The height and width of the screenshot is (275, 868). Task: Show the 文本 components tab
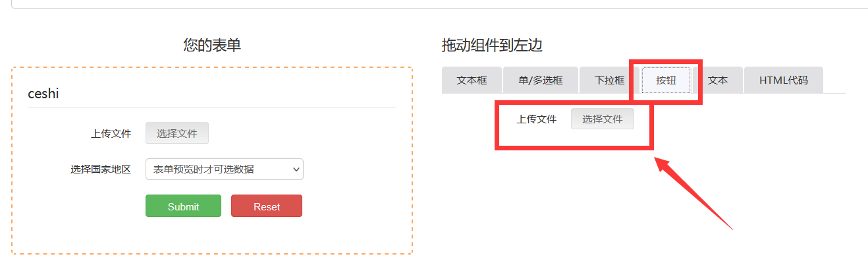(718, 80)
